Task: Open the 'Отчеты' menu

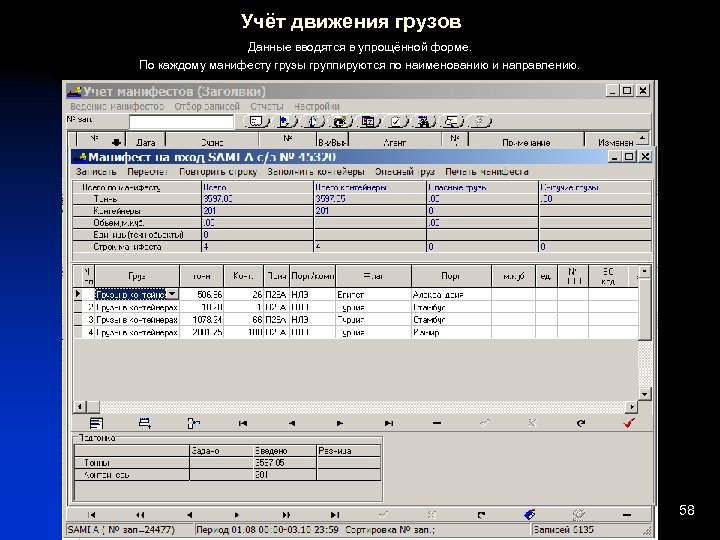Action: [266, 106]
